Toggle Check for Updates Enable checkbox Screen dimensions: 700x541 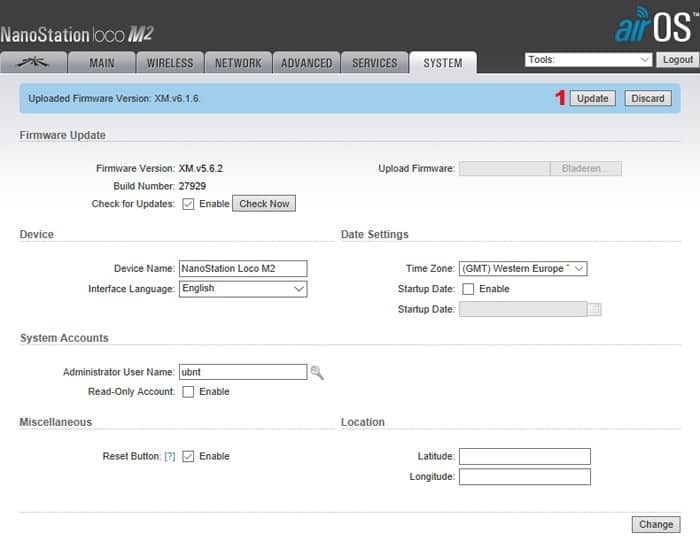click(x=188, y=204)
